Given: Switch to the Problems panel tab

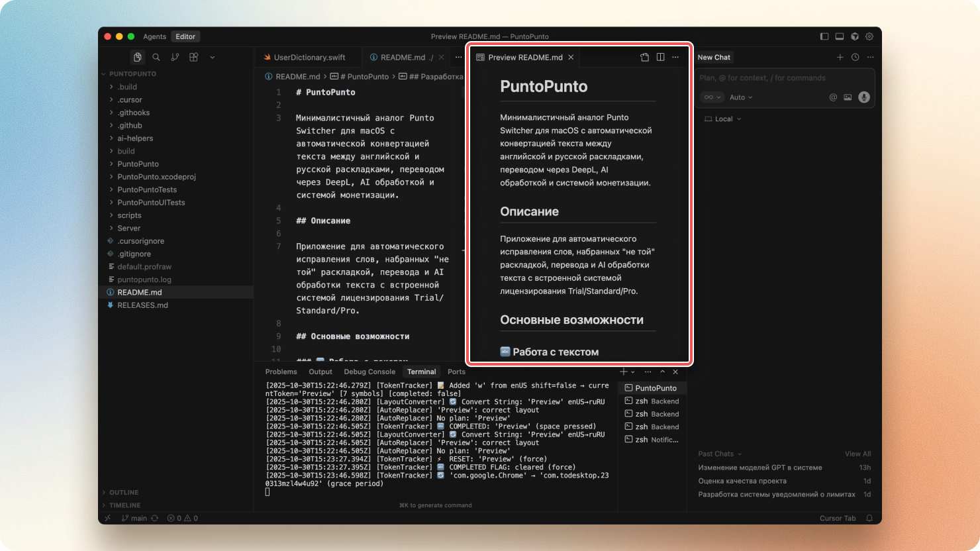Looking at the screenshot, I should 281,372.
